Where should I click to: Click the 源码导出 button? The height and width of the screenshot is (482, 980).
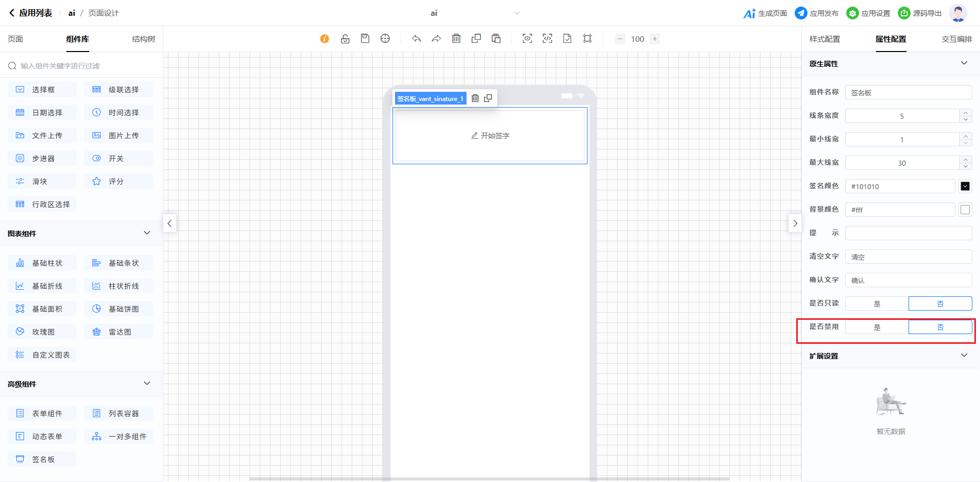coord(920,13)
